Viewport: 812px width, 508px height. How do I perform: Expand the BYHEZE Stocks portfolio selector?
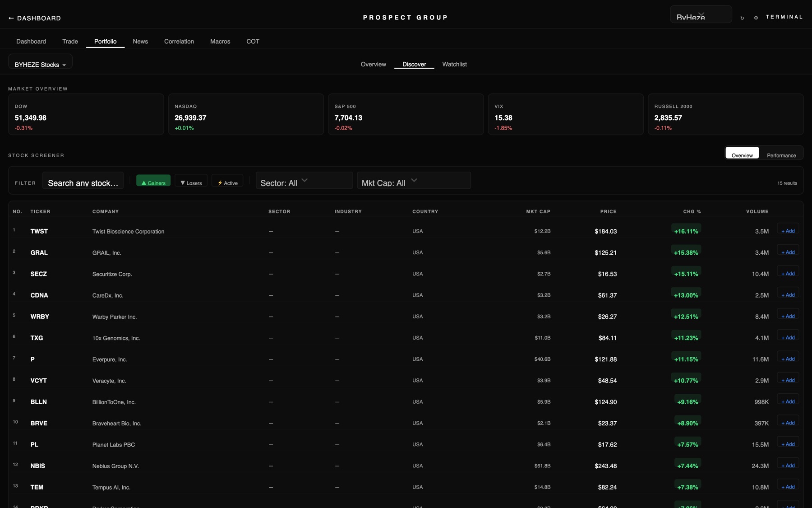click(x=40, y=61)
